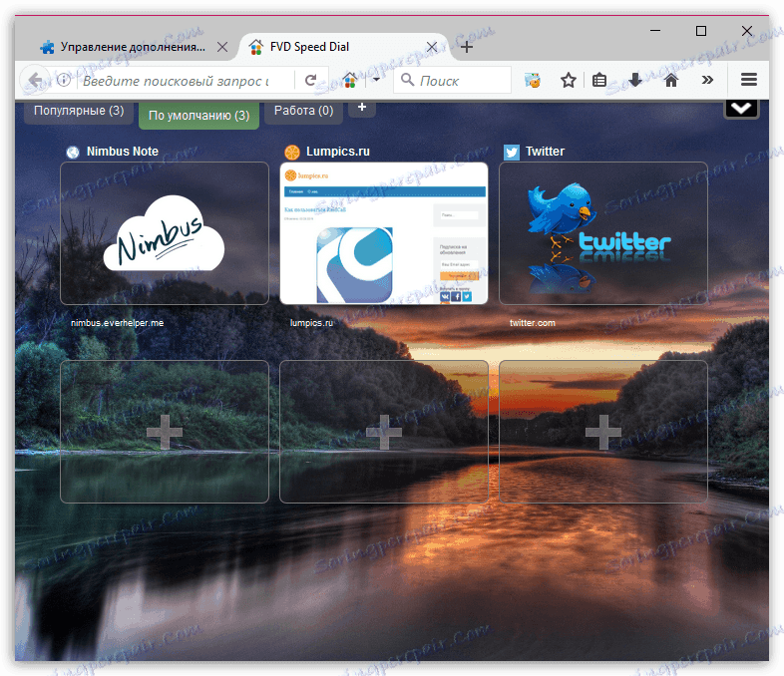Click the Twitter title text
This screenshot has height=676, width=784.
[545, 152]
